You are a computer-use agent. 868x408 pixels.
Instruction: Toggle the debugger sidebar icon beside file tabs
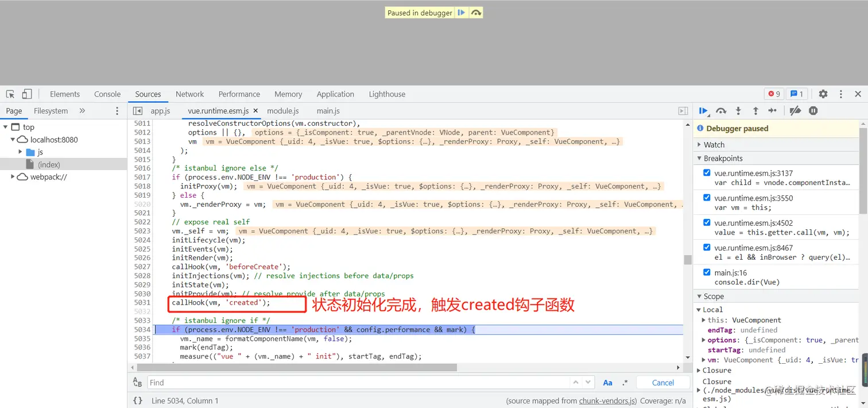pyautogui.click(x=683, y=111)
